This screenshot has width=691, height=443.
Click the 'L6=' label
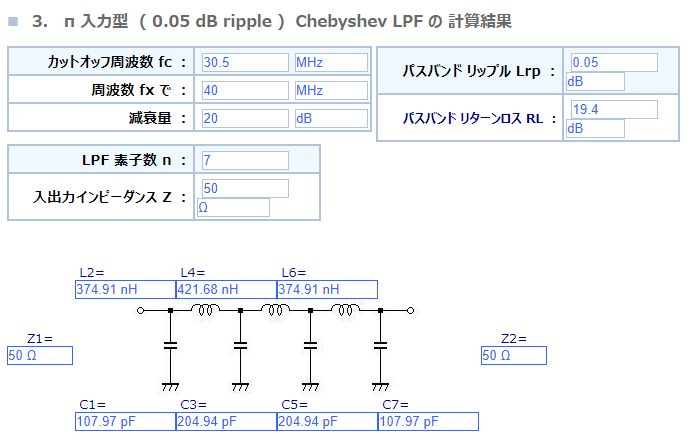pyautogui.click(x=293, y=273)
